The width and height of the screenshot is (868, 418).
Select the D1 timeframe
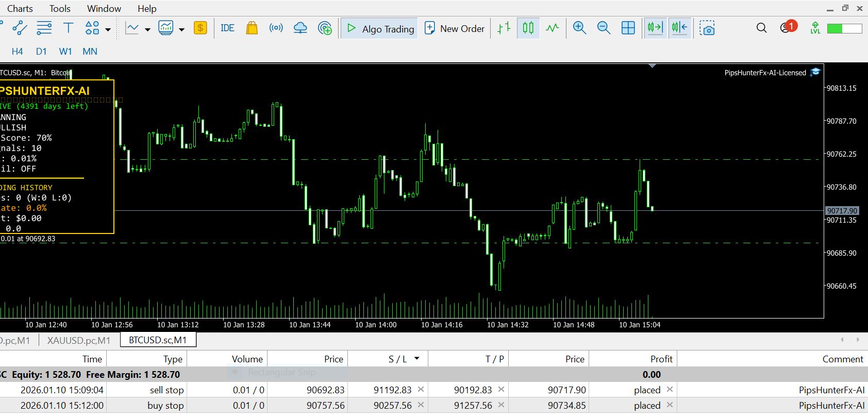41,52
